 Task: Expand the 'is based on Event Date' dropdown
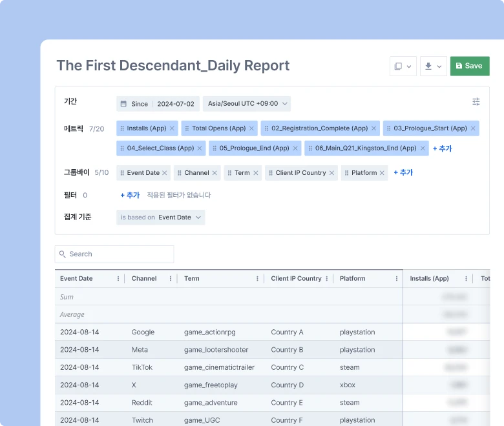click(161, 218)
